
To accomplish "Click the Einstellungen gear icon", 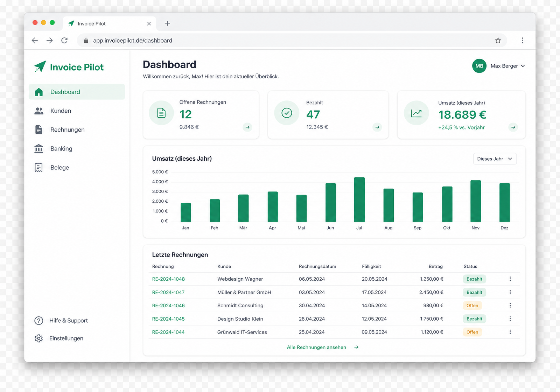I will coord(38,338).
